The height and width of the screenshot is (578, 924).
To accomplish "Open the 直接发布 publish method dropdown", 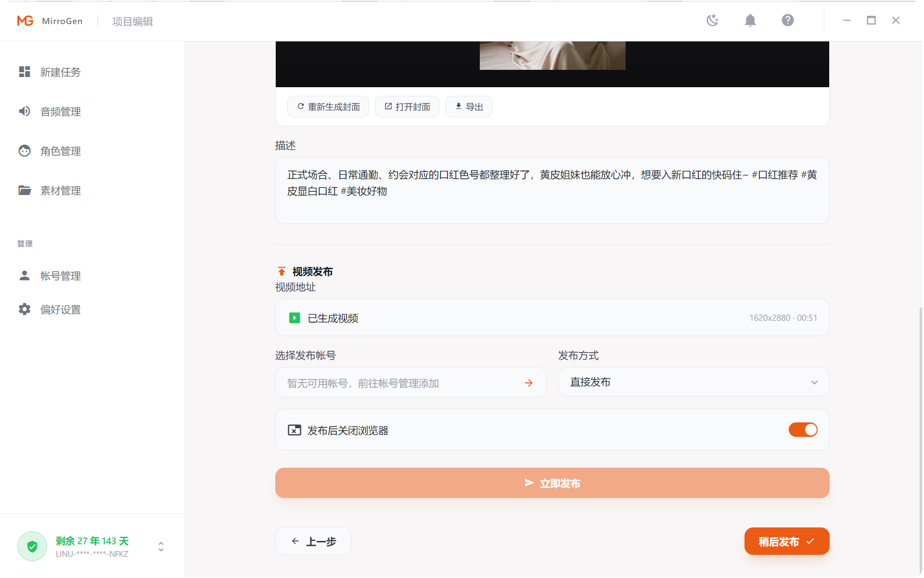I will tap(693, 382).
